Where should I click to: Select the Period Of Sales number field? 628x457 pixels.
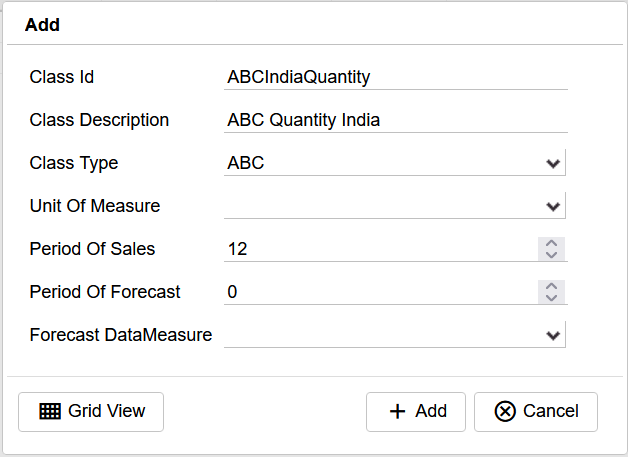[380, 249]
